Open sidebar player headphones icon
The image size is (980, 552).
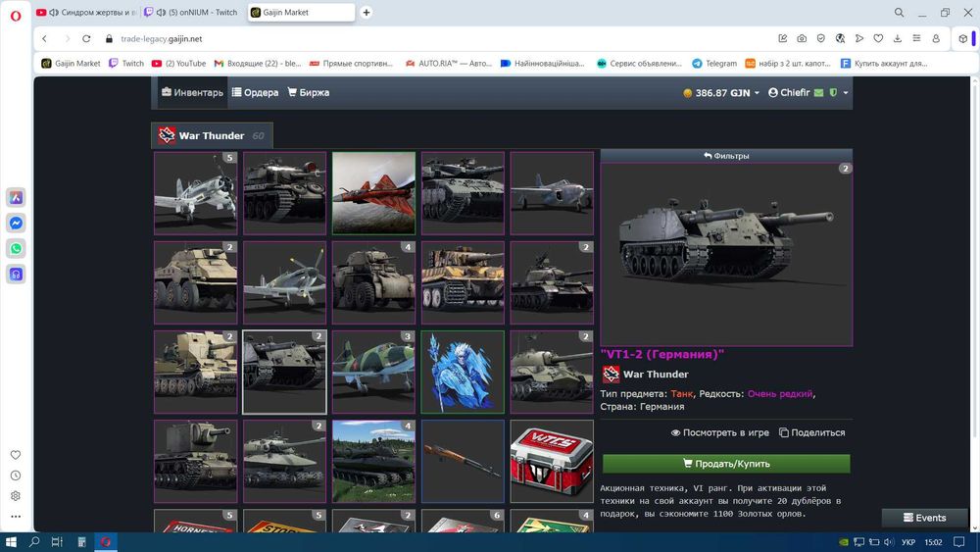pyautogui.click(x=17, y=275)
